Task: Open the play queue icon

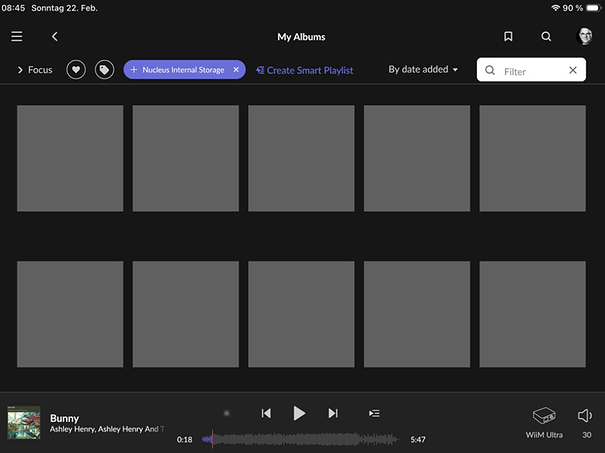Action: click(373, 413)
